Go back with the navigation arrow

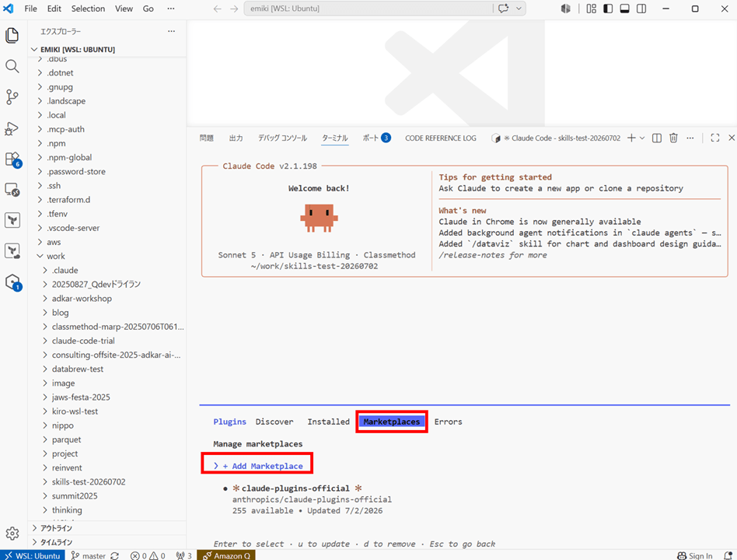(217, 9)
